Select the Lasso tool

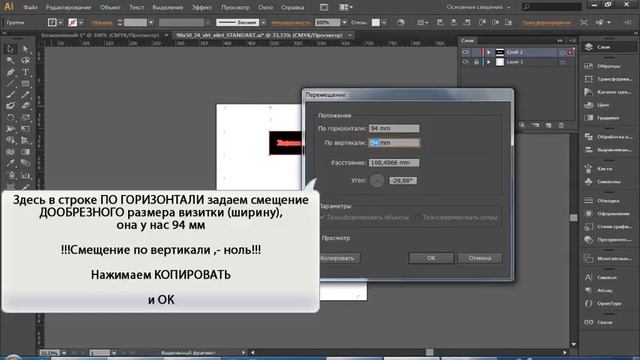[25, 60]
